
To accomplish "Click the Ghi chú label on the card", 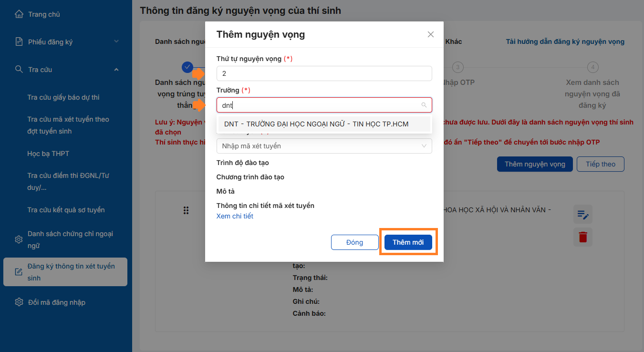I will 306,301.
